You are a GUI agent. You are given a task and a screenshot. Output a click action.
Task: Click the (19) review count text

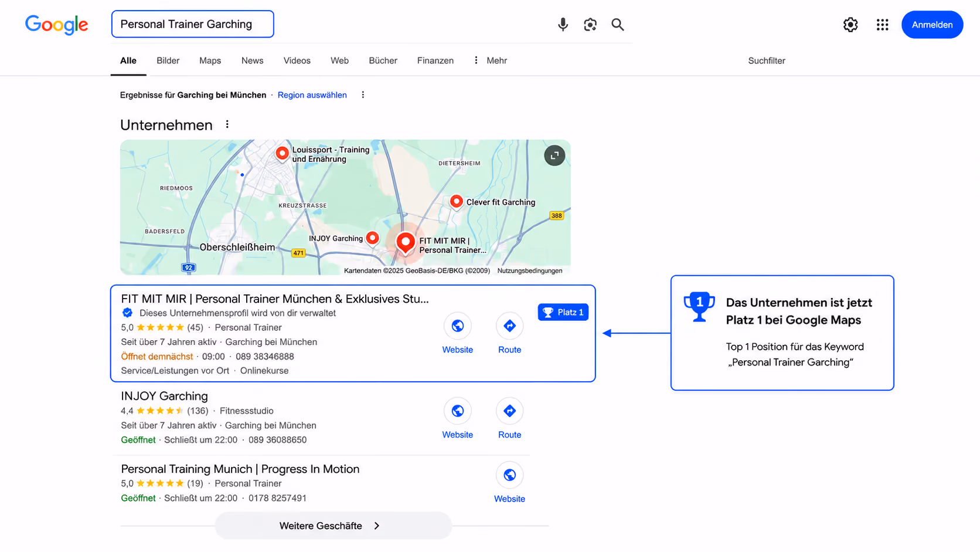pyautogui.click(x=195, y=483)
